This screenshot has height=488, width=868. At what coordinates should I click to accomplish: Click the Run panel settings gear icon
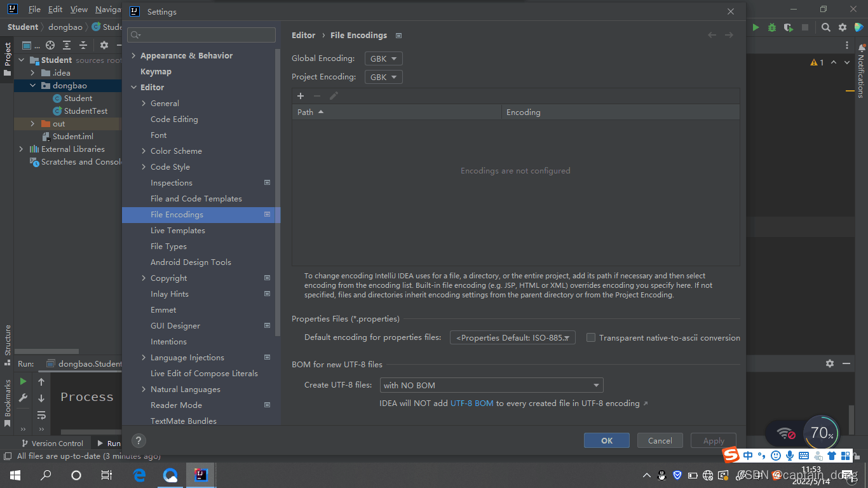click(830, 363)
